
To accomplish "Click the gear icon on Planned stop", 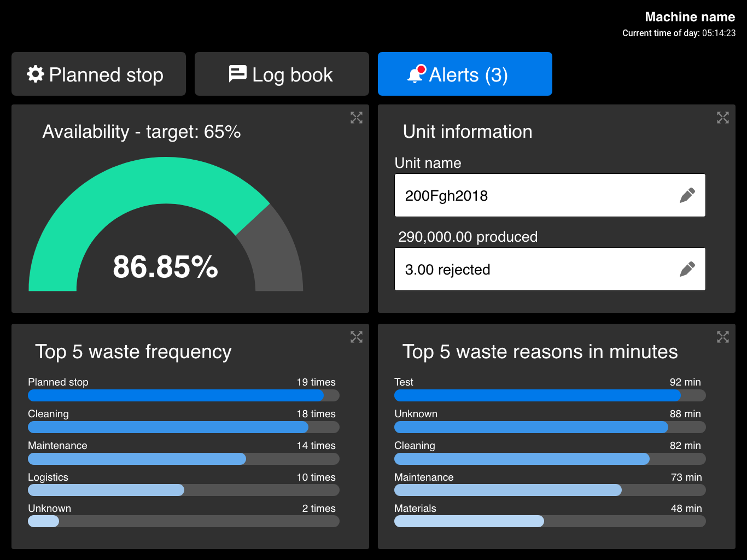I will pos(36,74).
